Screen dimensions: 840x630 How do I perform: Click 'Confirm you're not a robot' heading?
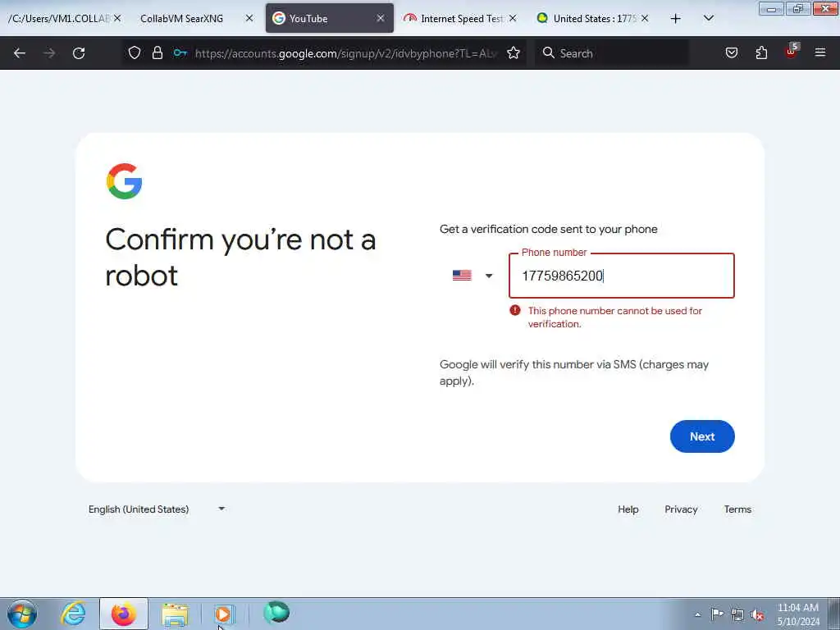[240, 257]
